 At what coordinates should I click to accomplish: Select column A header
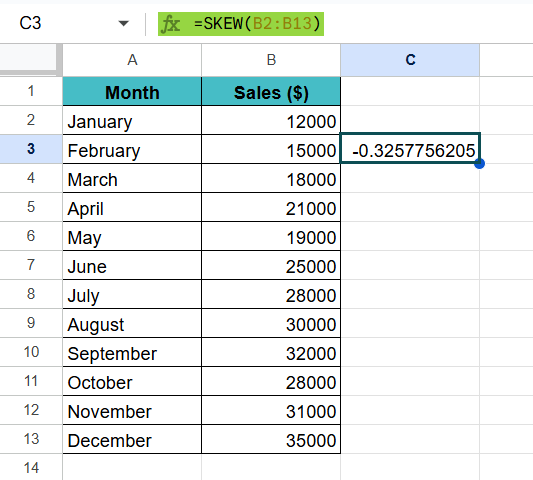[x=132, y=60]
